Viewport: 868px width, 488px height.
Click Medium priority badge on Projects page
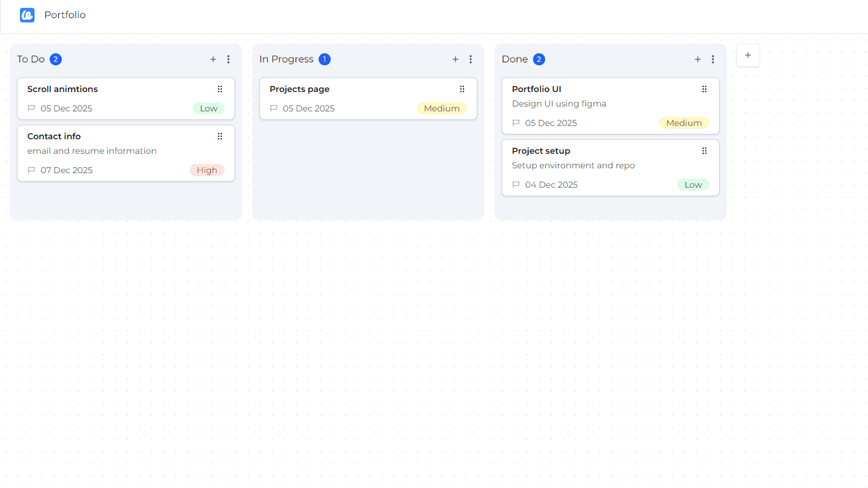click(x=442, y=108)
